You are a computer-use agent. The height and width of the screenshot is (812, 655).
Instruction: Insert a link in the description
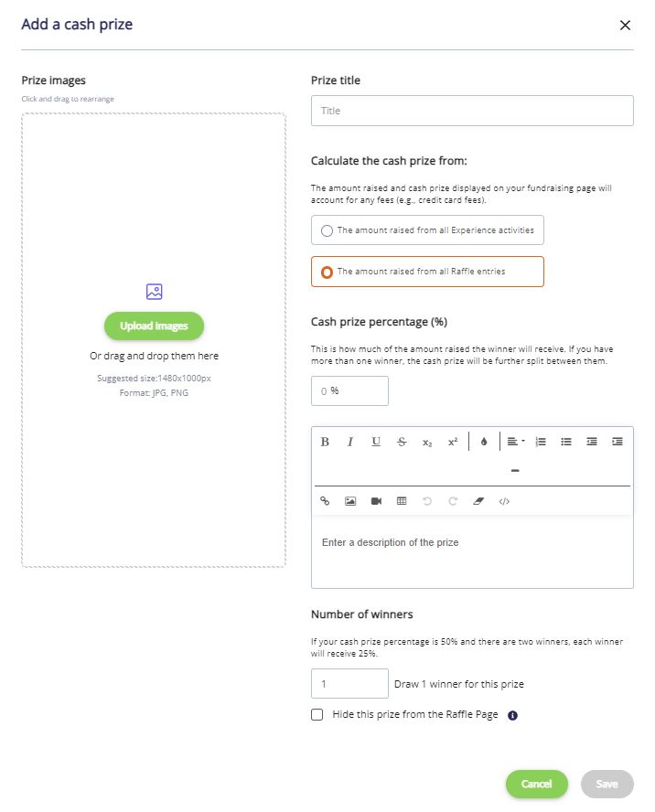click(x=325, y=501)
